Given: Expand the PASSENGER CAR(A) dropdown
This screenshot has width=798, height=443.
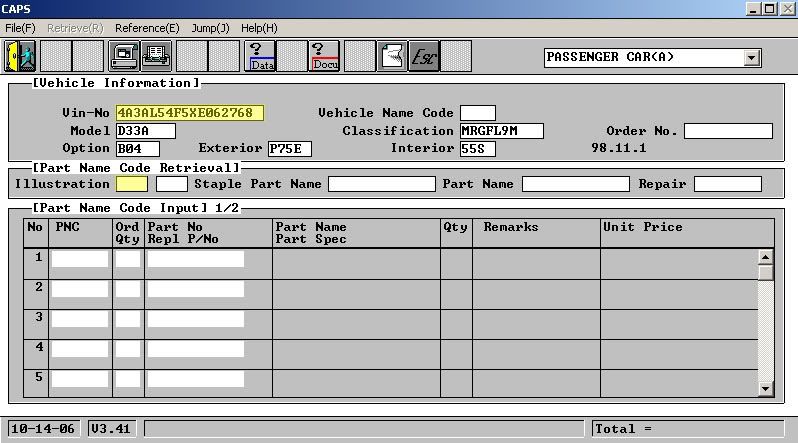Looking at the screenshot, I should click(x=751, y=58).
